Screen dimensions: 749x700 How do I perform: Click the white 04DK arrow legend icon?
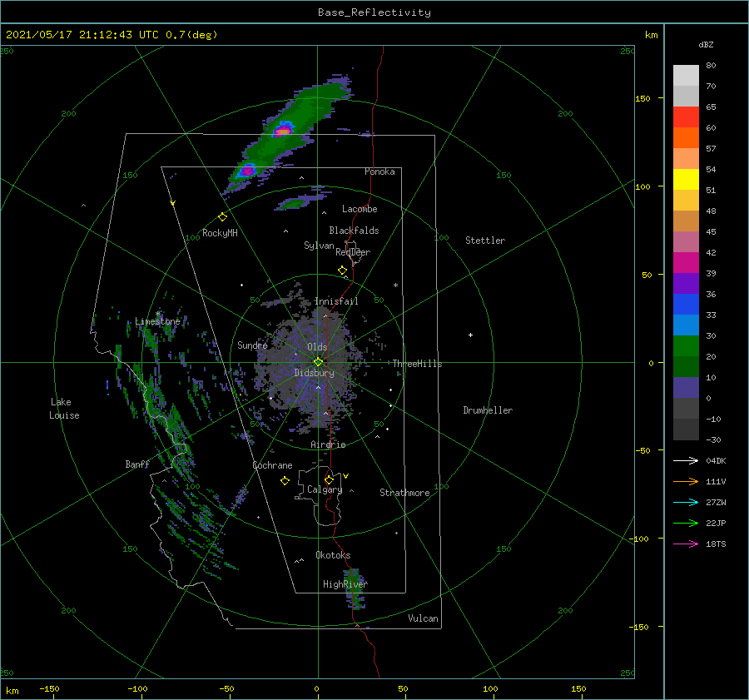pos(686,460)
